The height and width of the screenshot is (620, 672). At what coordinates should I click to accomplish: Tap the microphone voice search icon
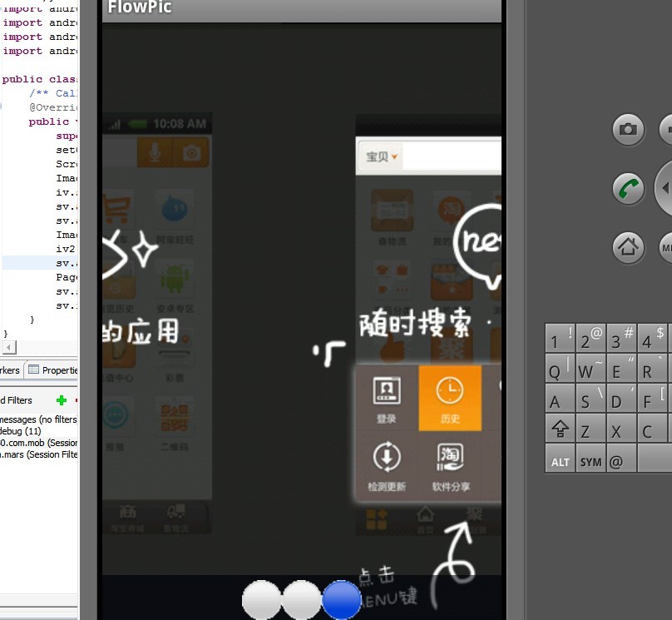[155, 152]
